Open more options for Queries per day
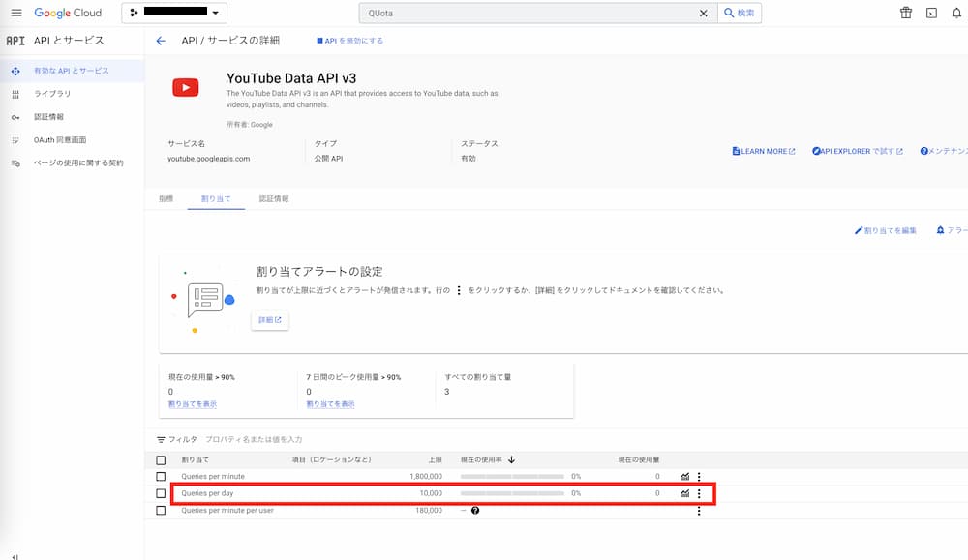 click(699, 493)
